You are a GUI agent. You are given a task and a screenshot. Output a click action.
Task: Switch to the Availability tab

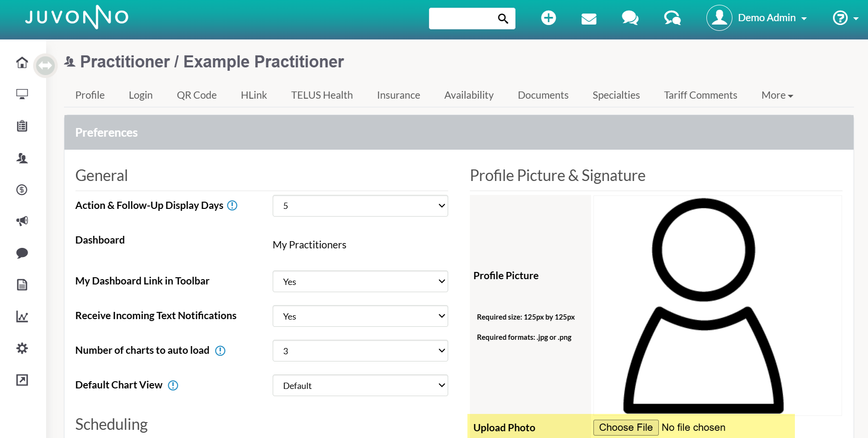point(469,95)
